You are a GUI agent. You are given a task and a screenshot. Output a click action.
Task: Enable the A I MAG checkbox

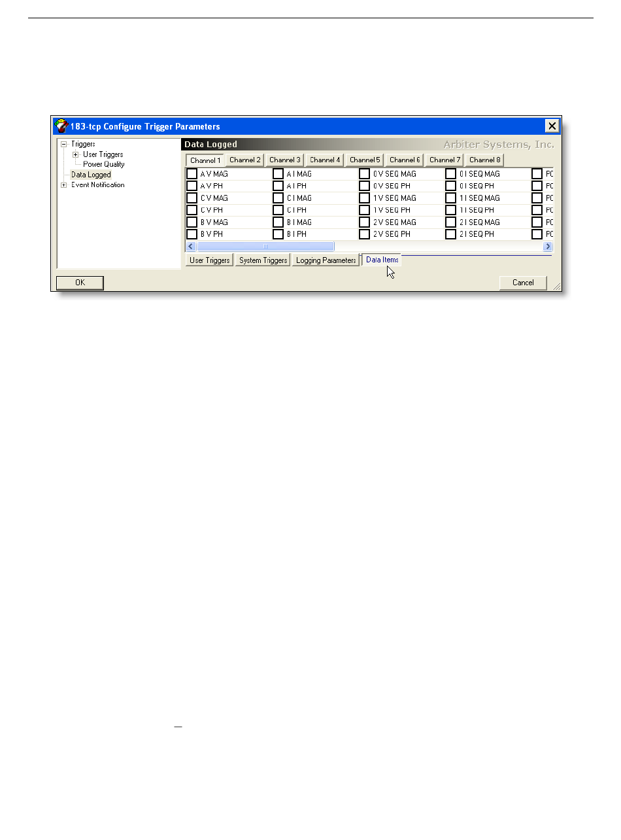[x=278, y=174]
